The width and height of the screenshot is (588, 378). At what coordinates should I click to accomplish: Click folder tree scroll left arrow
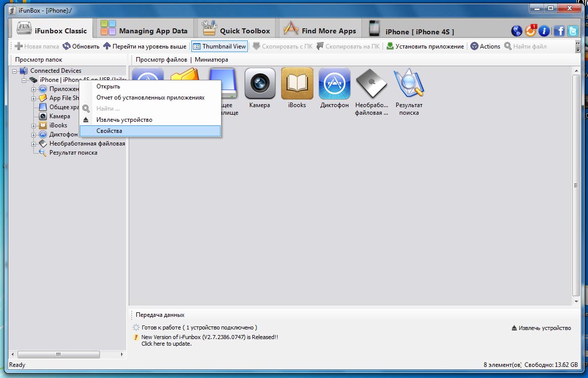[13, 354]
